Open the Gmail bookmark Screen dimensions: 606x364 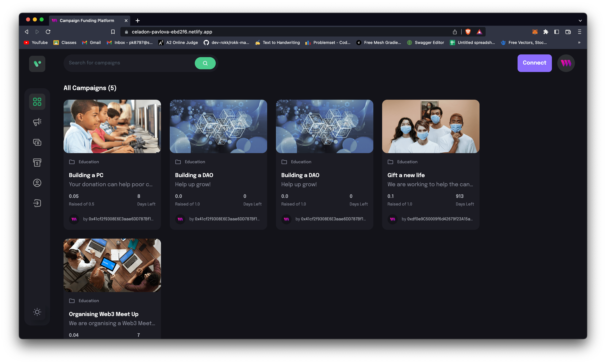91,42
